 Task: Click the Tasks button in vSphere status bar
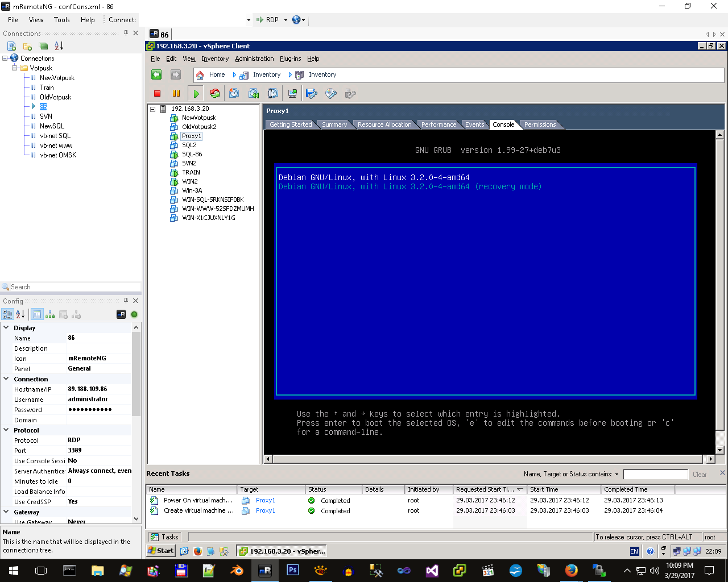164,537
